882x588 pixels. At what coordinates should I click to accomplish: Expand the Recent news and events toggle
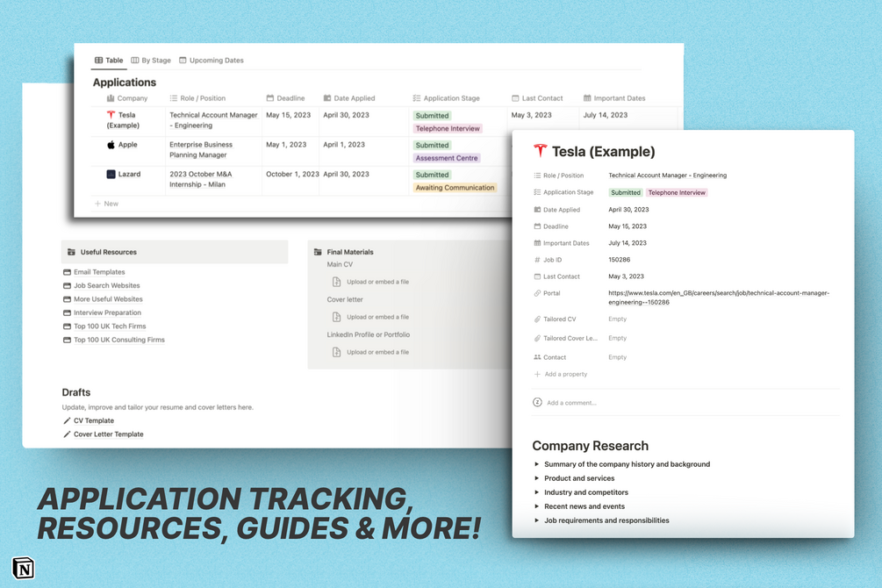click(x=536, y=506)
